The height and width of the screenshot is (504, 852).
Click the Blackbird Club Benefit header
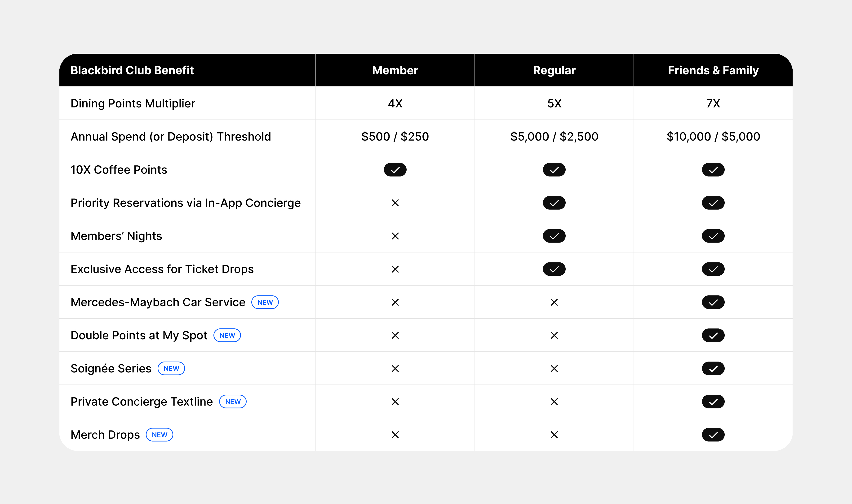[x=132, y=70]
